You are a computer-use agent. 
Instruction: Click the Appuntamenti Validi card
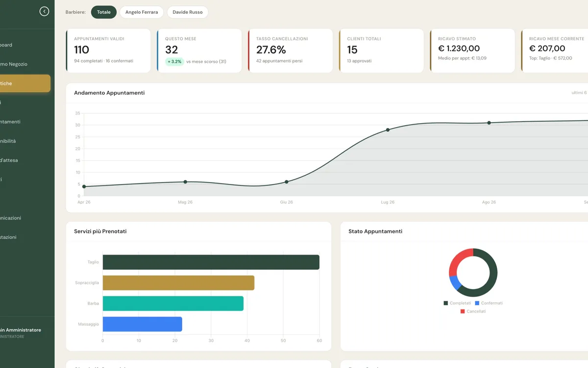point(108,51)
